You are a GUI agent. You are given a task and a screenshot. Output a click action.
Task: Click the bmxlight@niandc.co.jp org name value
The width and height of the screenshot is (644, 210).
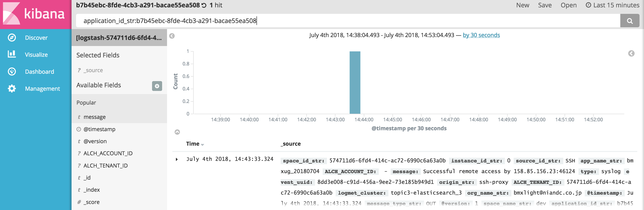click(547, 193)
